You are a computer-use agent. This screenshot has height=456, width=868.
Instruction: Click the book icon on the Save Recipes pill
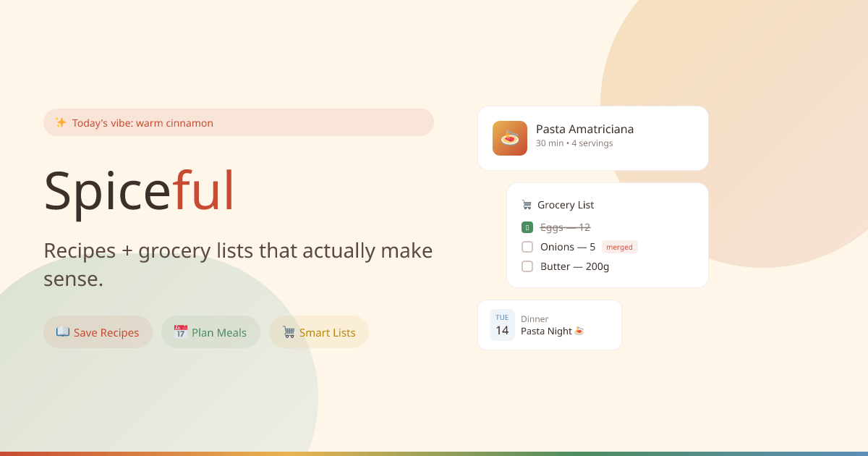pos(61,332)
